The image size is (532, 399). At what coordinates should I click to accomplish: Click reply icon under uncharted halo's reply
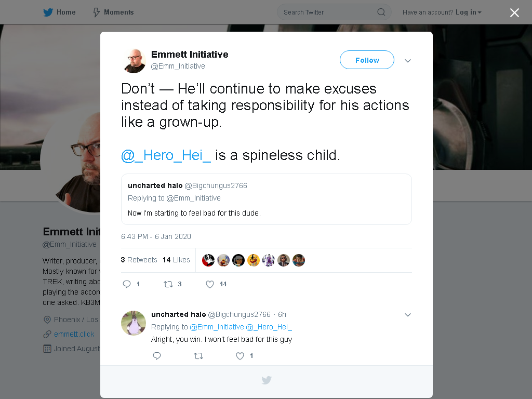pyautogui.click(x=157, y=355)
